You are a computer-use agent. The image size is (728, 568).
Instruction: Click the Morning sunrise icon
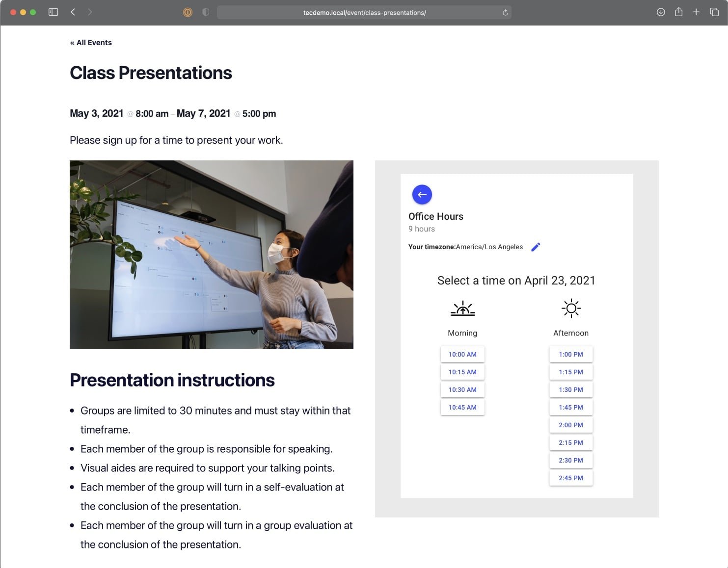pyautogui.click(x=462, y=309)
